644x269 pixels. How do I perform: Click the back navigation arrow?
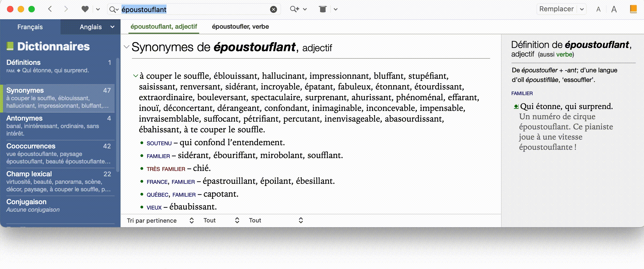click(50, 9)
